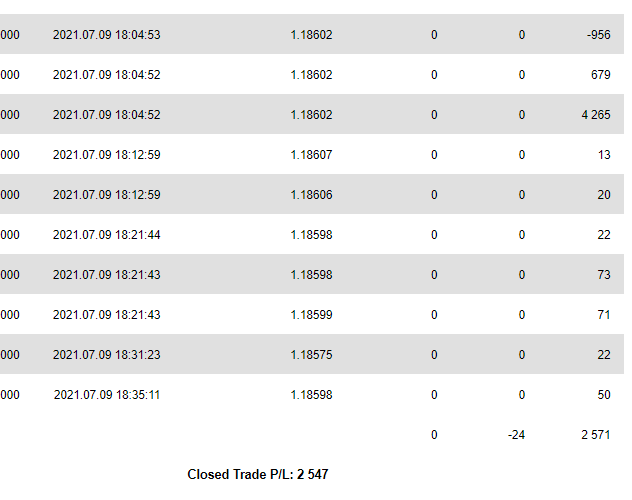This screenshot has height=500, width=632.
Task: Click the price 1.18607
Action: point(311,155)
